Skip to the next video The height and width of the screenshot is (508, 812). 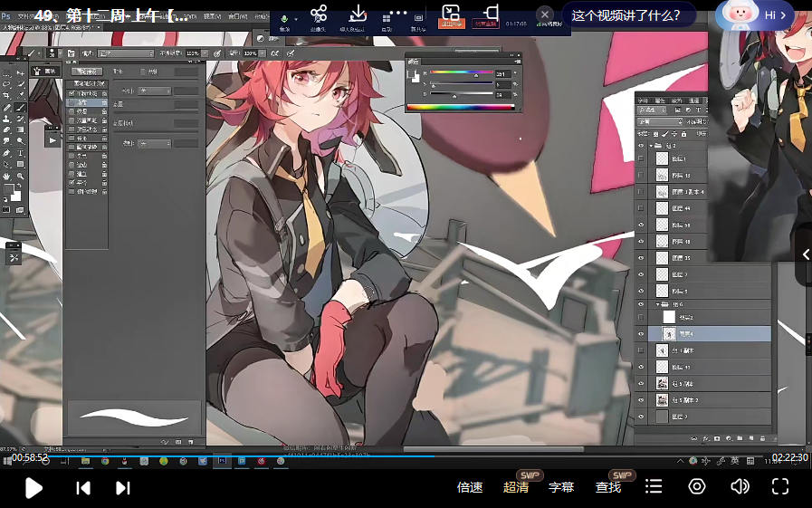point(123,488)
